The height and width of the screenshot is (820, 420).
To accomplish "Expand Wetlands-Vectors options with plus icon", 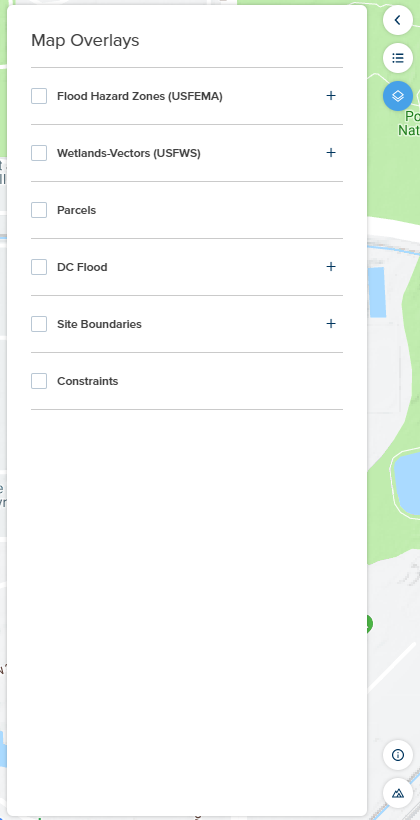I will pos(331,153).
